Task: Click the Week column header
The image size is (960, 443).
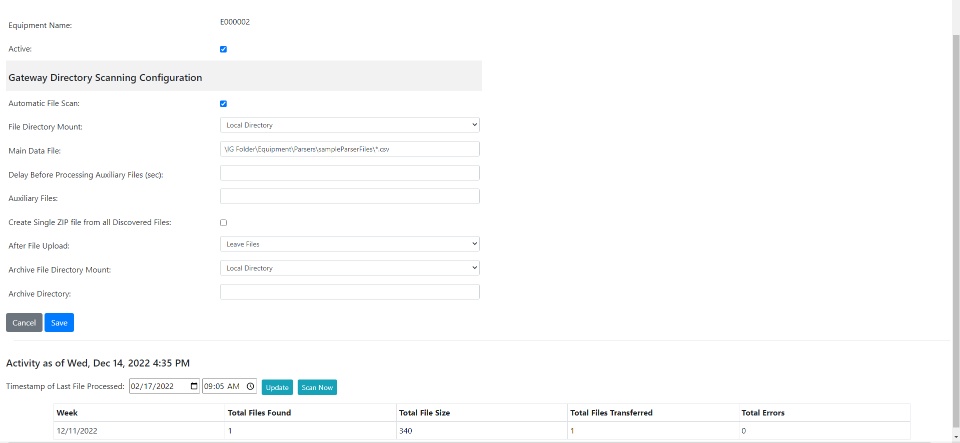Action: pyautogui.click(x=67, y=412)
